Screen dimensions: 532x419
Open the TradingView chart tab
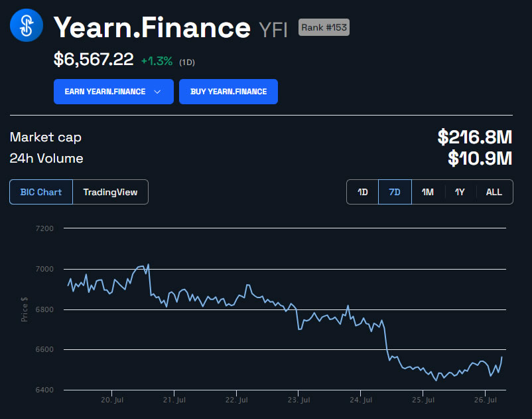pyautogui.click(x=110, y=192)
